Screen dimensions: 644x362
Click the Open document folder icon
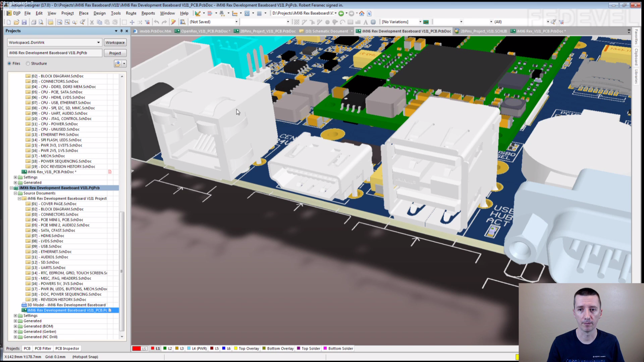16,22
